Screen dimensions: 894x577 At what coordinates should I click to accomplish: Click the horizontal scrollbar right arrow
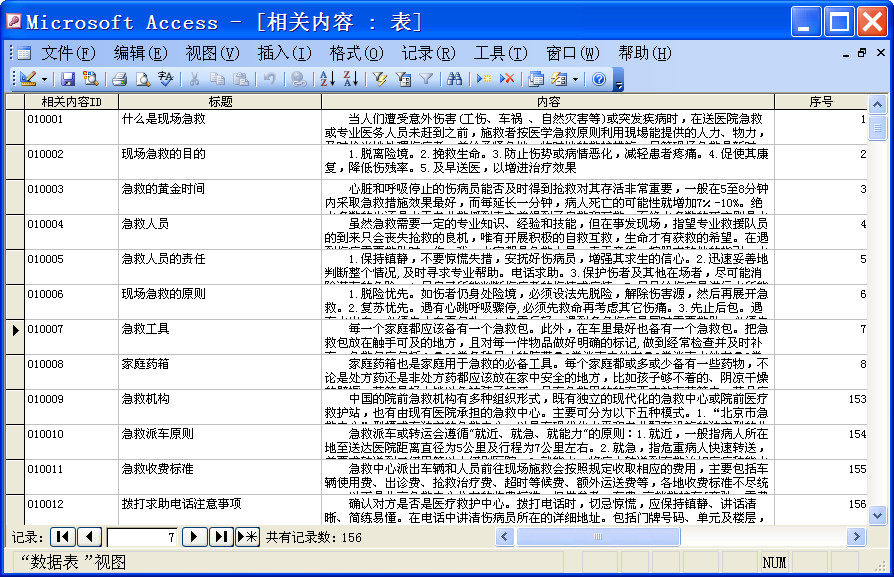click(856, 537)
